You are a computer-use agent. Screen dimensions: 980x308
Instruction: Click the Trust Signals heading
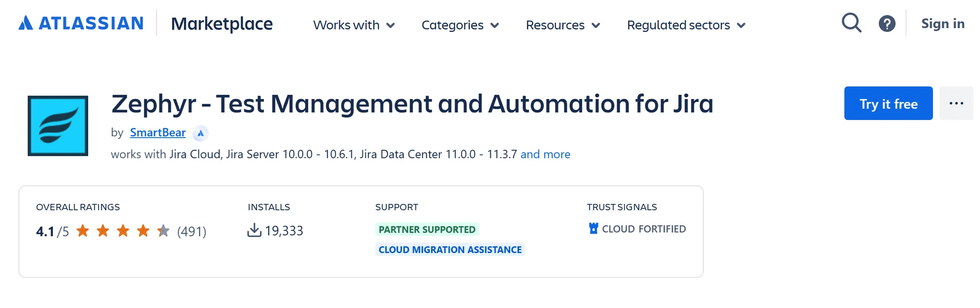click(x=622, y=207)
